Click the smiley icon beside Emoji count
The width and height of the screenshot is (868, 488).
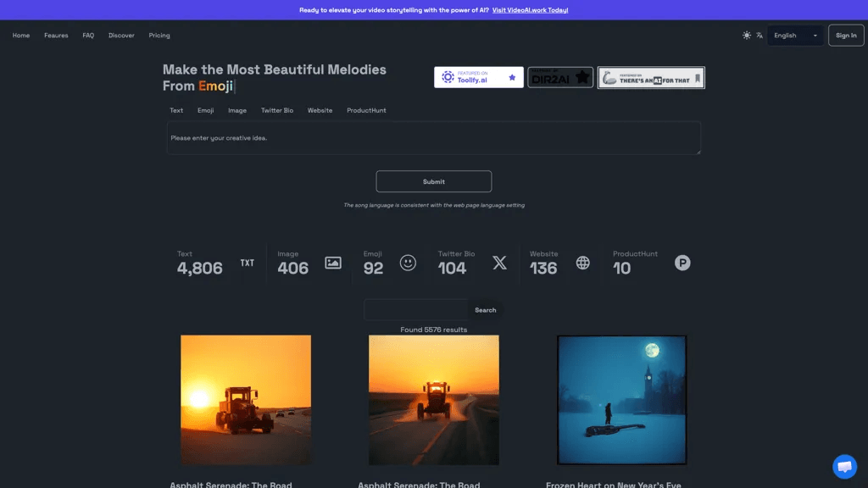click(408, 263)
